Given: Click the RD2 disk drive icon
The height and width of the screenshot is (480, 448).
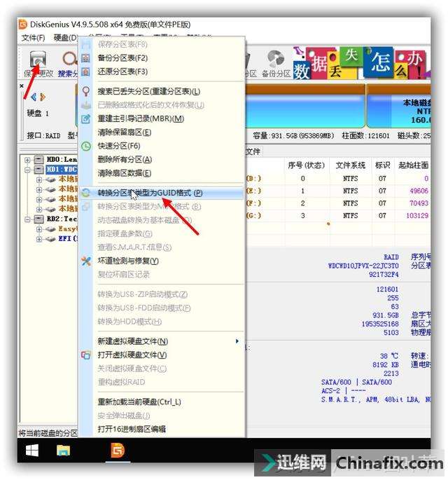Looking at the screenshot, I should (x=38, y=219).
